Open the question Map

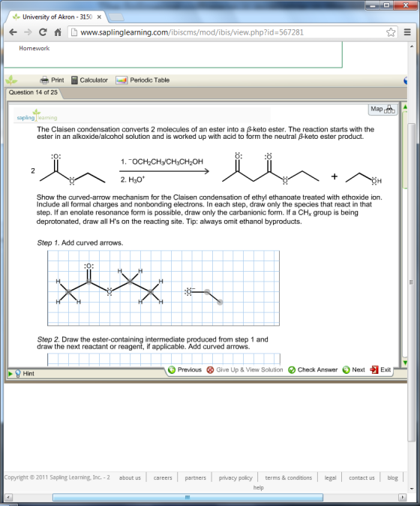[382, 109]
